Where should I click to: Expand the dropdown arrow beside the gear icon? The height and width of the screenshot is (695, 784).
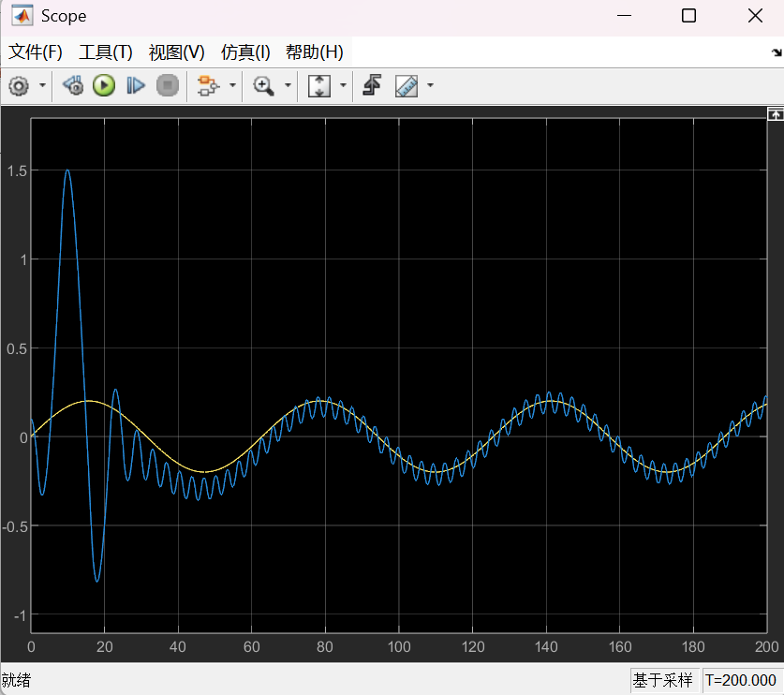click(43, 86)
